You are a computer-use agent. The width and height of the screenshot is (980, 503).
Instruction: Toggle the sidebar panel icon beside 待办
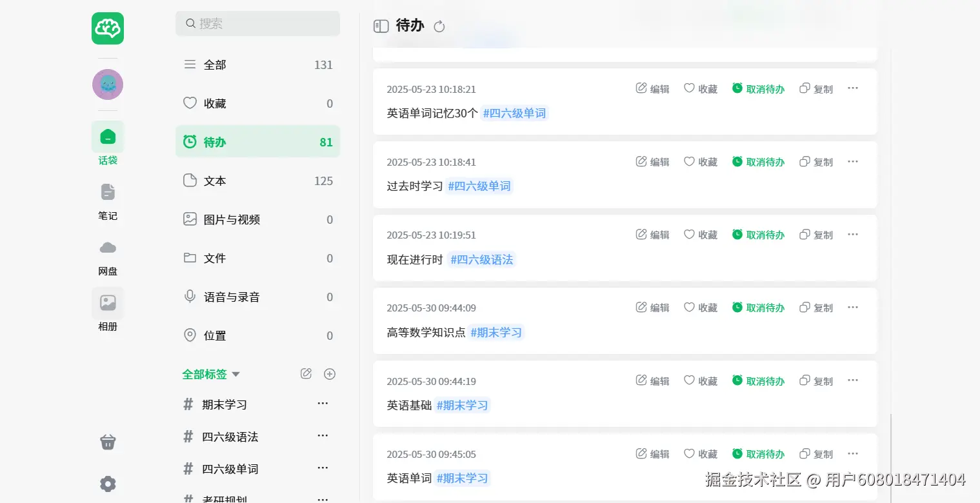(381, 26)
